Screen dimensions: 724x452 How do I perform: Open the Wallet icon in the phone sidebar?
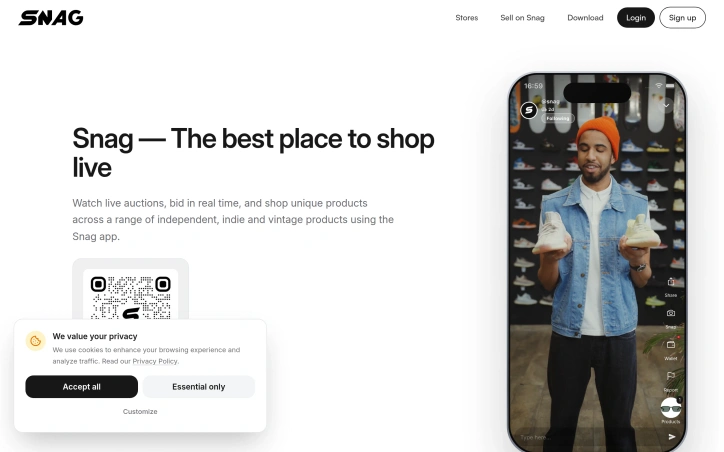[x=671, y=344]
